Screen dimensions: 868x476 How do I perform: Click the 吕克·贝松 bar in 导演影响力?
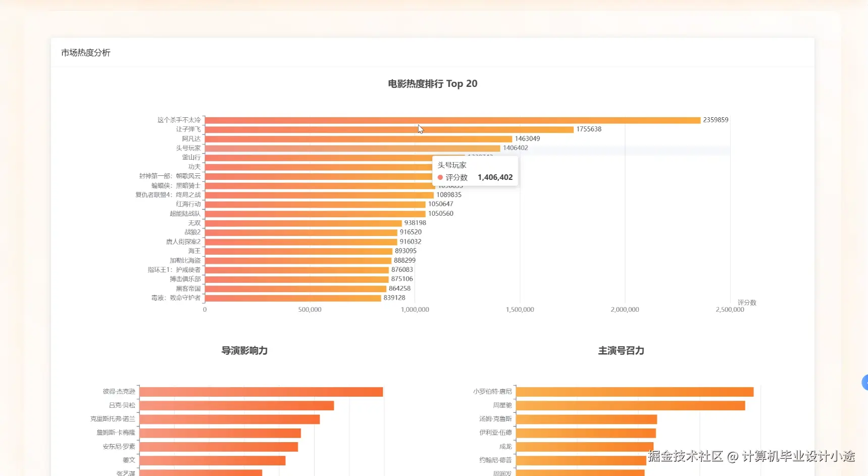coord(237,405)
